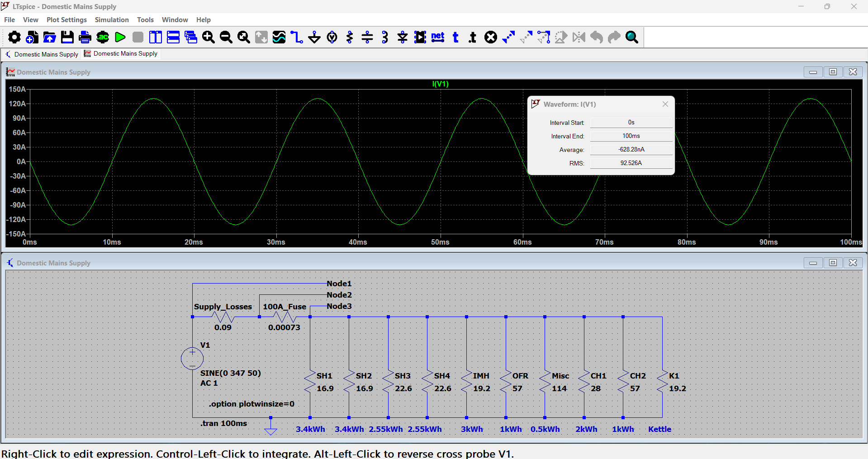868x459 pixels.
Task: Click the .option plotwinsize=0 directive
Action: coord(251,404)
